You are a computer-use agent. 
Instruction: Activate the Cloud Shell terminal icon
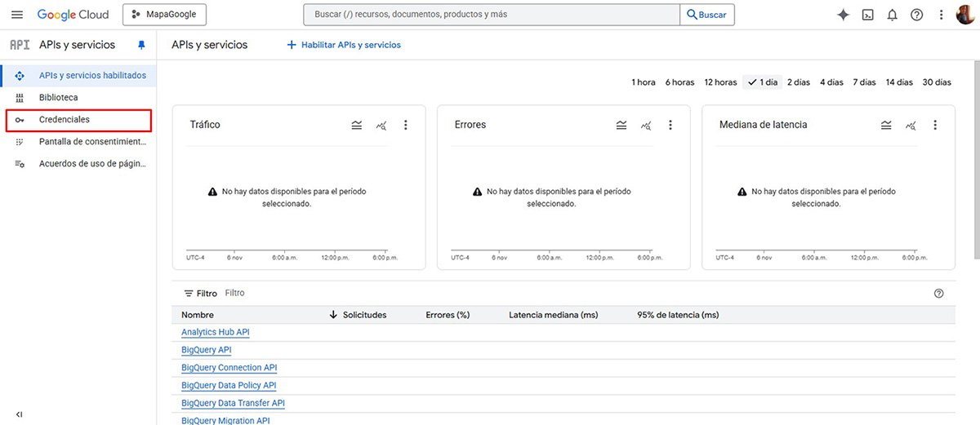tap(868, 15)
